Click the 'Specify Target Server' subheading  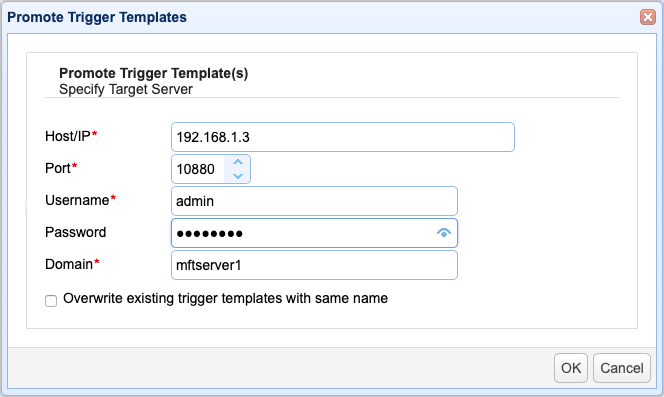click(x=126, y=89)
